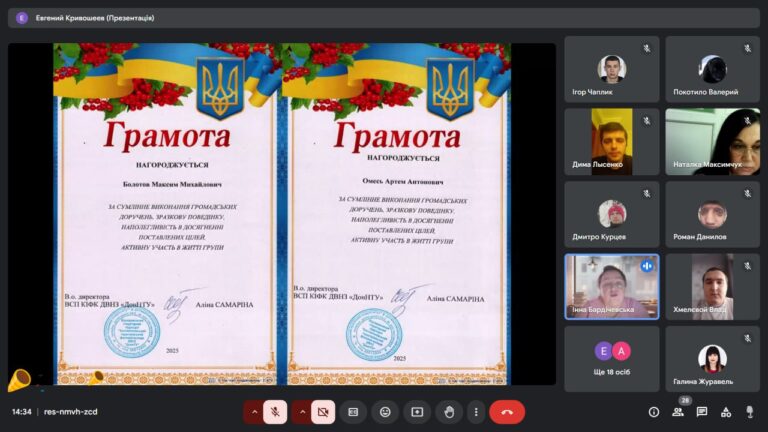The image size is (768, 432).
Task: Leave call with red hang-up button
Action: click(x=507, y=412)
